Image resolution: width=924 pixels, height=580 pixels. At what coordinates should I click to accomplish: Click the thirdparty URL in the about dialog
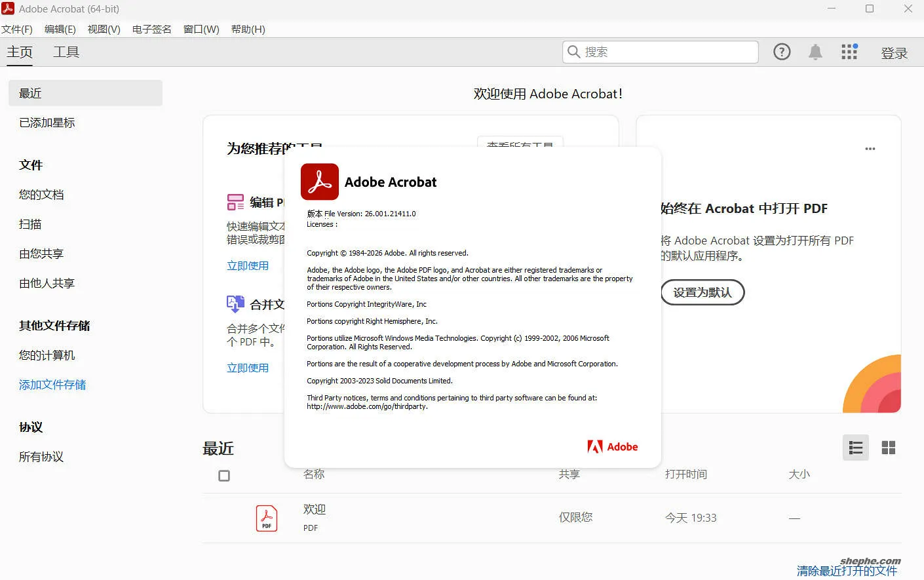(x=368, y=406)
